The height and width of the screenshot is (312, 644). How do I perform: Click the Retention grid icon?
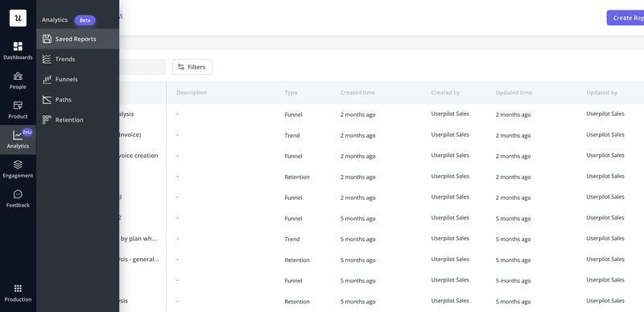(47, 119)
